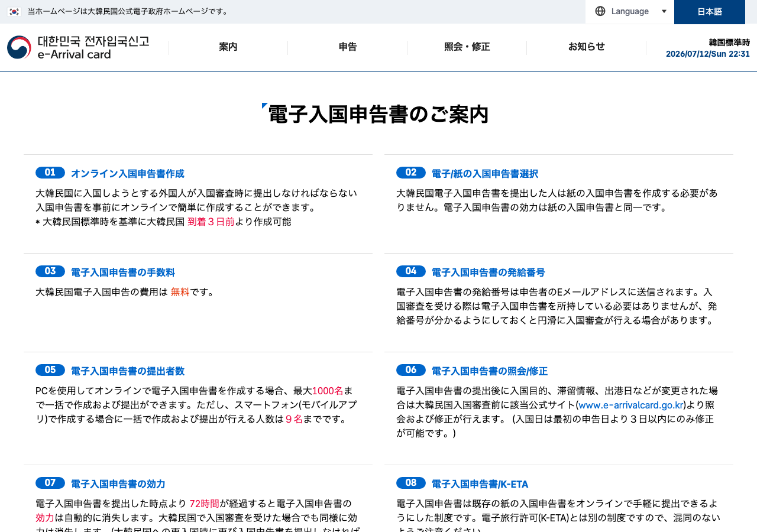Click the e-Arrival card logo
This screenshot has width=757, height=532.
[x=78, y=47]
